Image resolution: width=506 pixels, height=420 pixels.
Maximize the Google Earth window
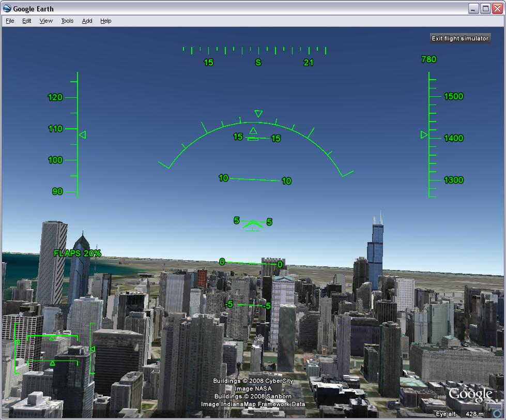point(485,9)
